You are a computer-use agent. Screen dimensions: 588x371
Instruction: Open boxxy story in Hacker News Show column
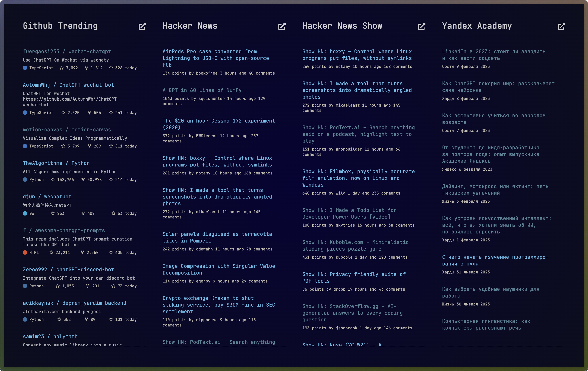click(357, 55)
